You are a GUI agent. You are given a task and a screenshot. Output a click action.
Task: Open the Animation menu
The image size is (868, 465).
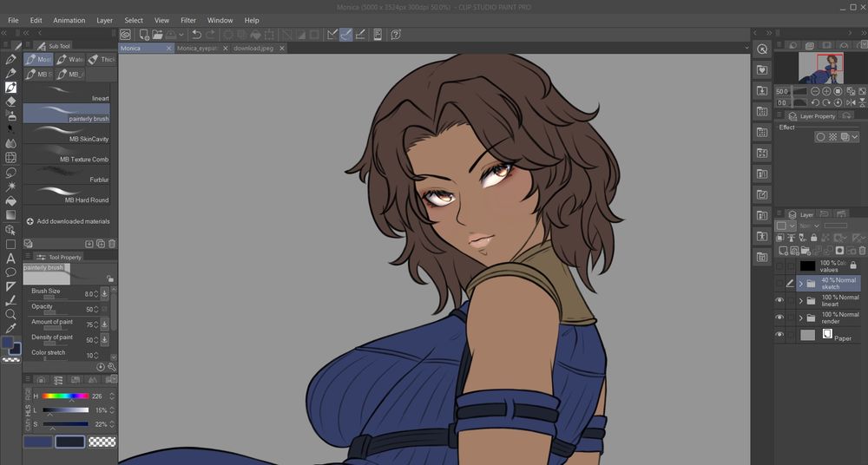point(69,20)
